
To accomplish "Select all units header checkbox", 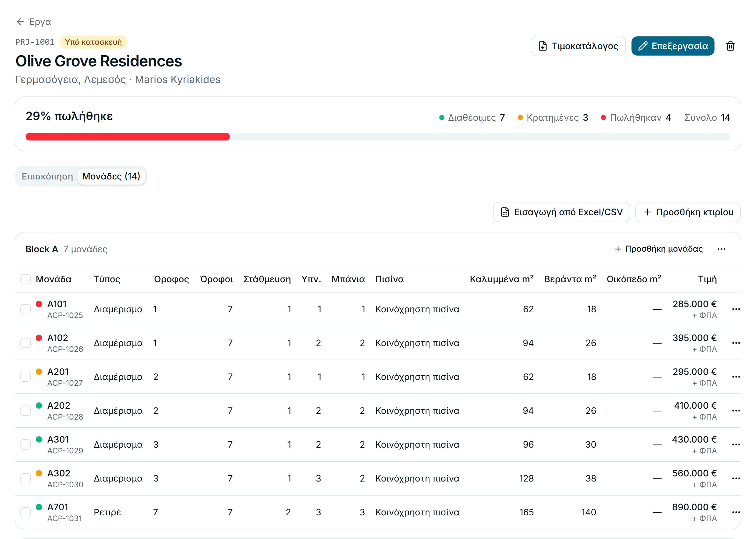I will click(26, 279).
